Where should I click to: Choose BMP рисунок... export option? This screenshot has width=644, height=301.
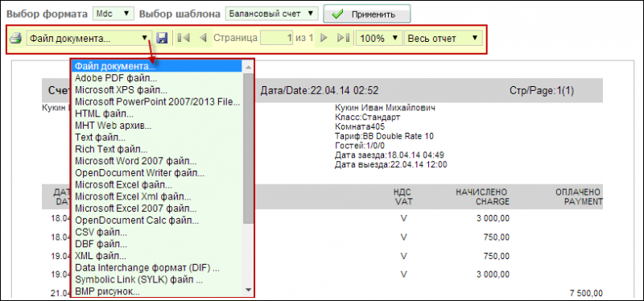157,291
